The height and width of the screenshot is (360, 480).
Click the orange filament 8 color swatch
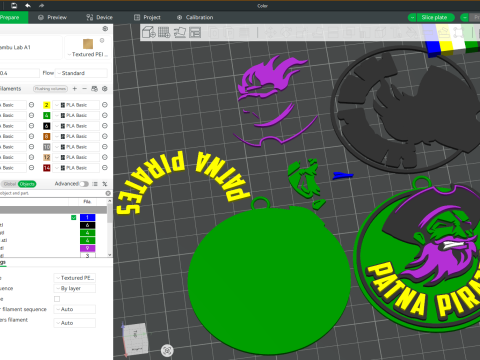[47, 136]
